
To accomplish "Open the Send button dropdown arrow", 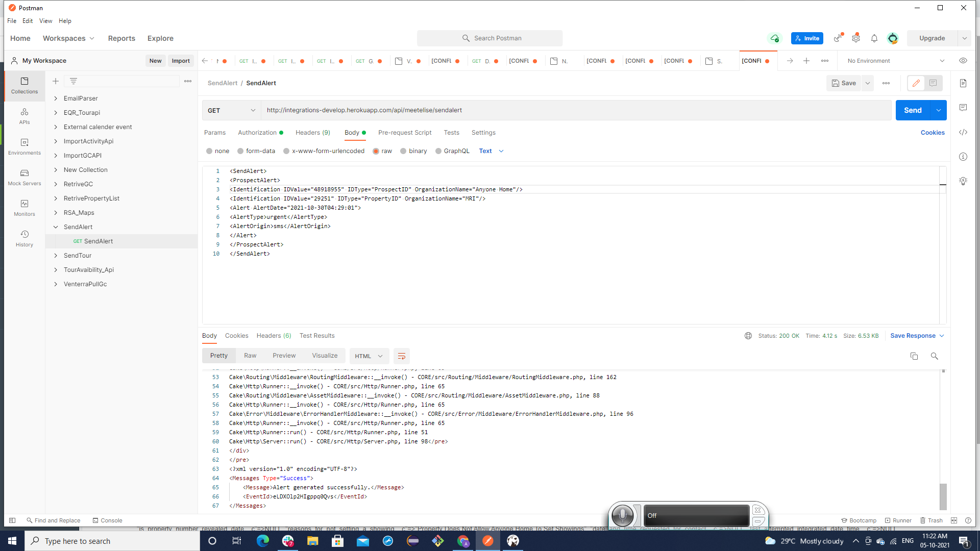I will click(939, 110).
